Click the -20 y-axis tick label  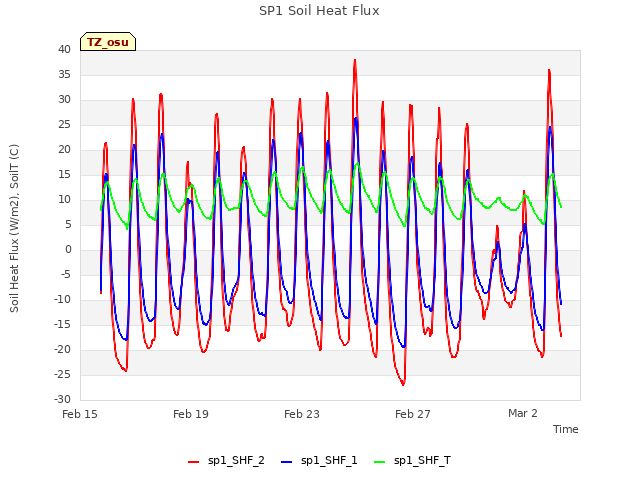(62, 349)
